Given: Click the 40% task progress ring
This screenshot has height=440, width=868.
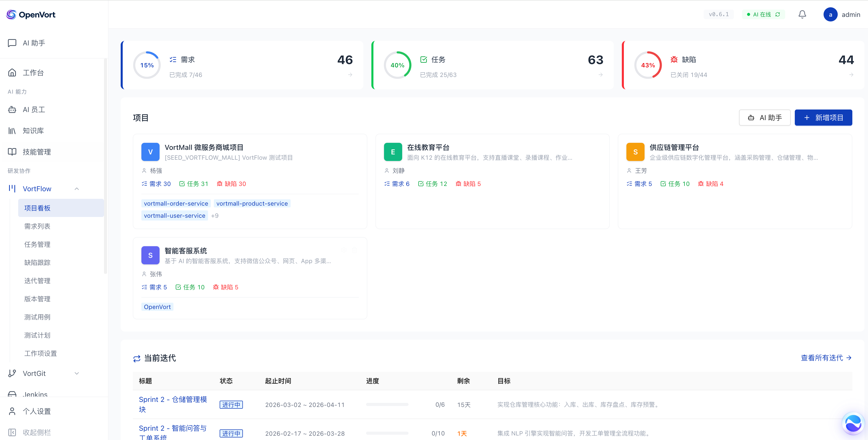Looking at the screenshot, I should (x=397, y=65).
